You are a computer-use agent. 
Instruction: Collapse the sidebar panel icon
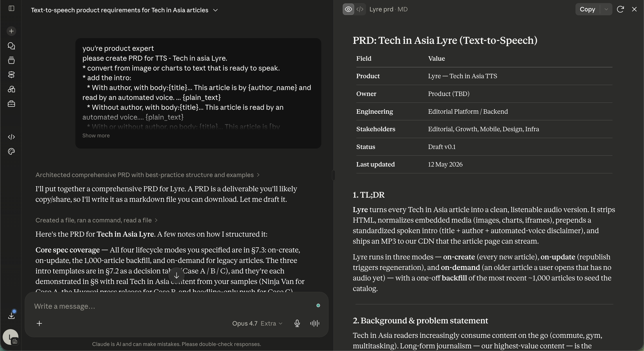coord(11,9)
